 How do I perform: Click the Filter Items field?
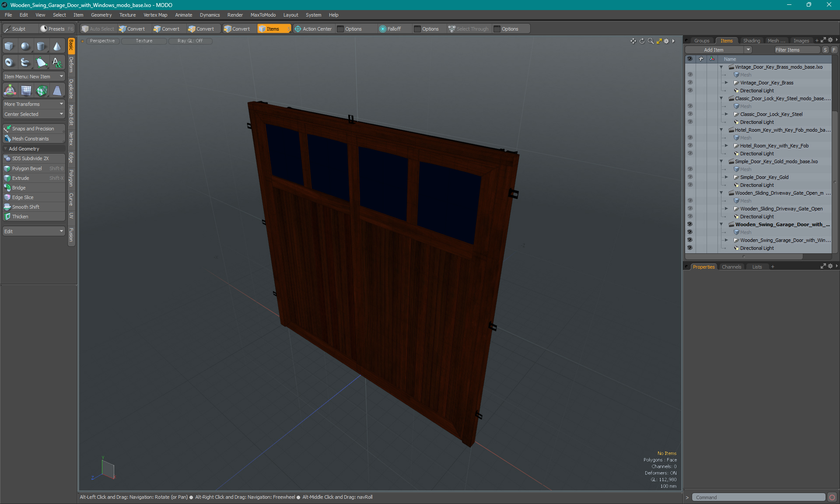click(x=797, y=50)
